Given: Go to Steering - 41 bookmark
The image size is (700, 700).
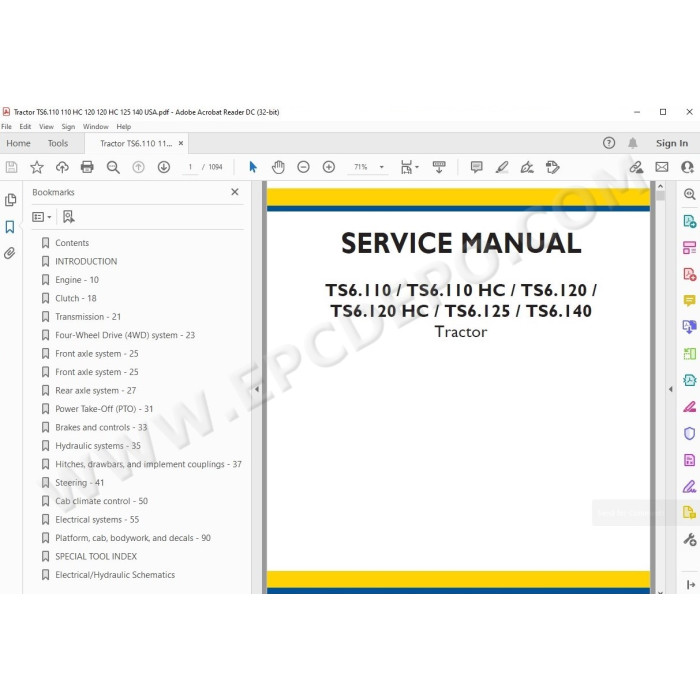Looking at the screenshot, I should point(79,483).
